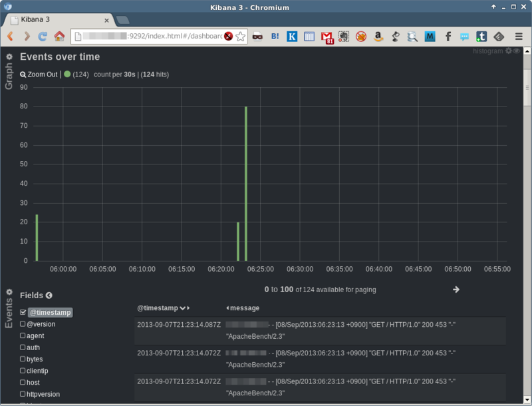Click the Hatena B! bookmark extension
This screenshot has height=406, width=532.
pyautogui.click(x=275, y=36)
